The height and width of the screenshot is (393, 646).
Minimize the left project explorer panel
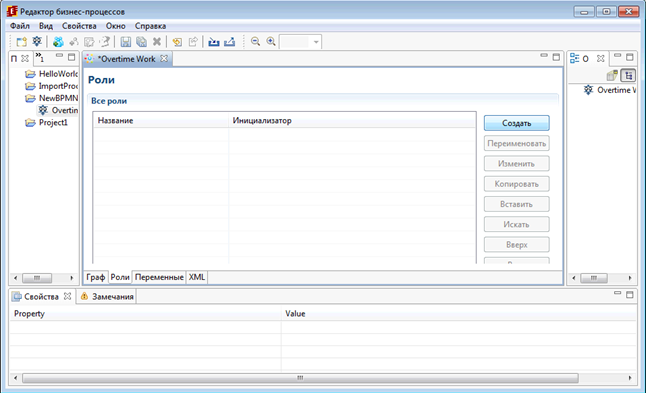click(x=60, y=56)
